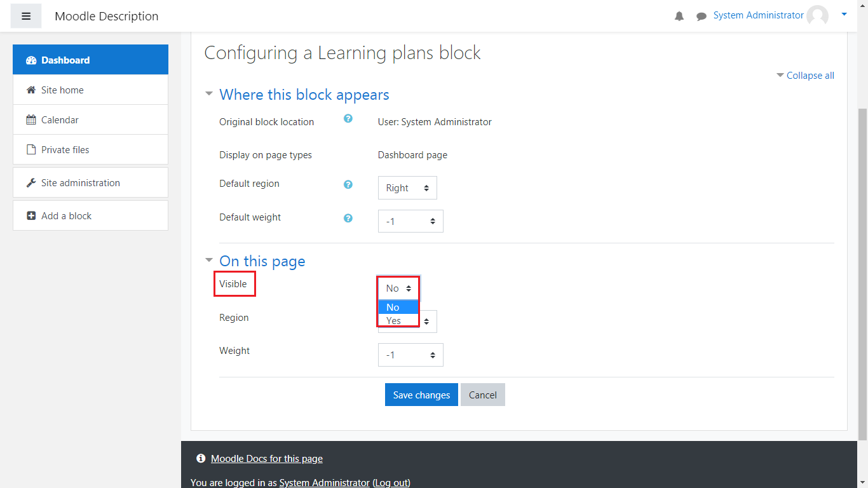This screenshot has height=488, width=868.
Task: Select Yes in the Visible dropdown list
Action: 394,321
